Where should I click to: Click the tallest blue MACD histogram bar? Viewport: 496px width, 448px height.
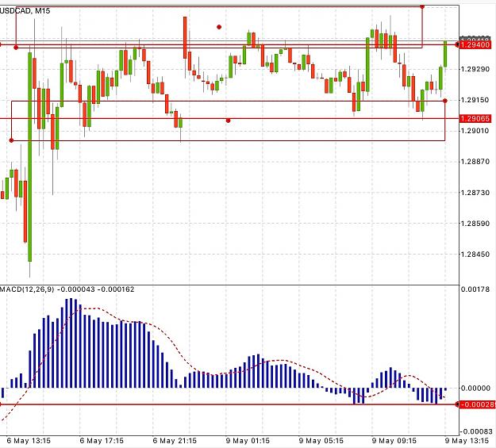(x=71, y=343)
